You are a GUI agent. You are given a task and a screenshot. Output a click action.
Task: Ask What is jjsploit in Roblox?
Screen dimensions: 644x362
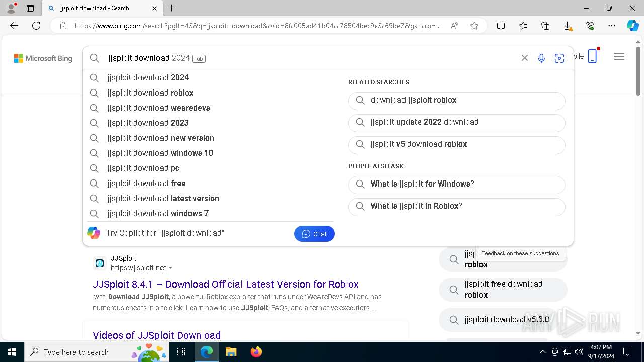[457, 207]
